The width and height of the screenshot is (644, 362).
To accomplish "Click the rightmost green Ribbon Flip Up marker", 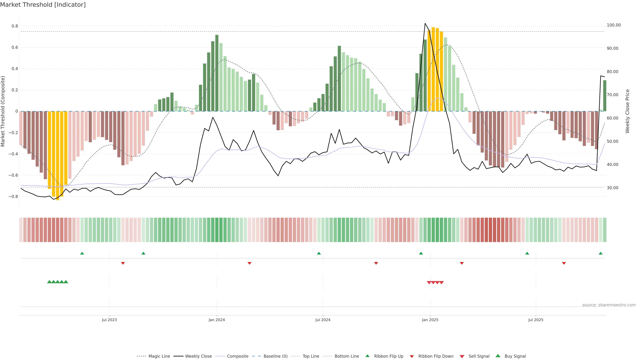I will click(x=601, y=253).
